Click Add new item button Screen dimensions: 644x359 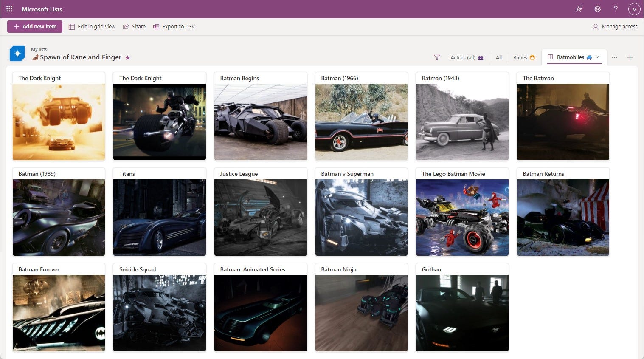tap(35, 26)
